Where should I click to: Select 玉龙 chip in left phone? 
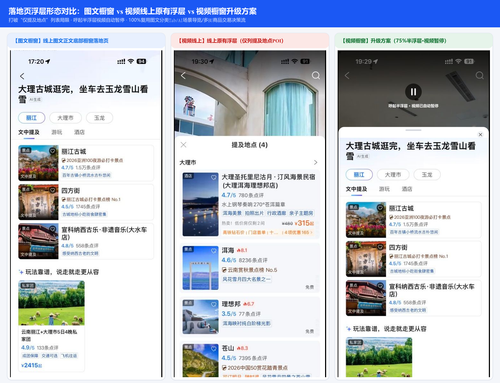click(99, 118)
